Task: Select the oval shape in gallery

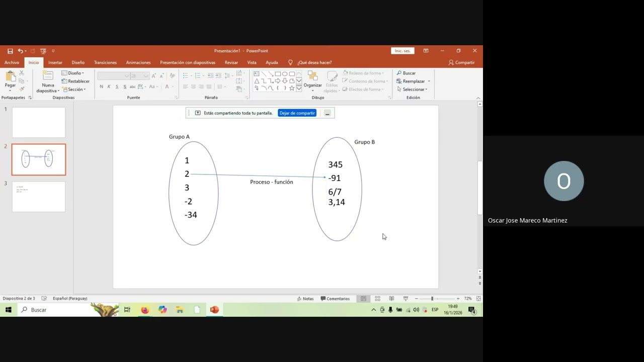Action: (x=285, y=74)
